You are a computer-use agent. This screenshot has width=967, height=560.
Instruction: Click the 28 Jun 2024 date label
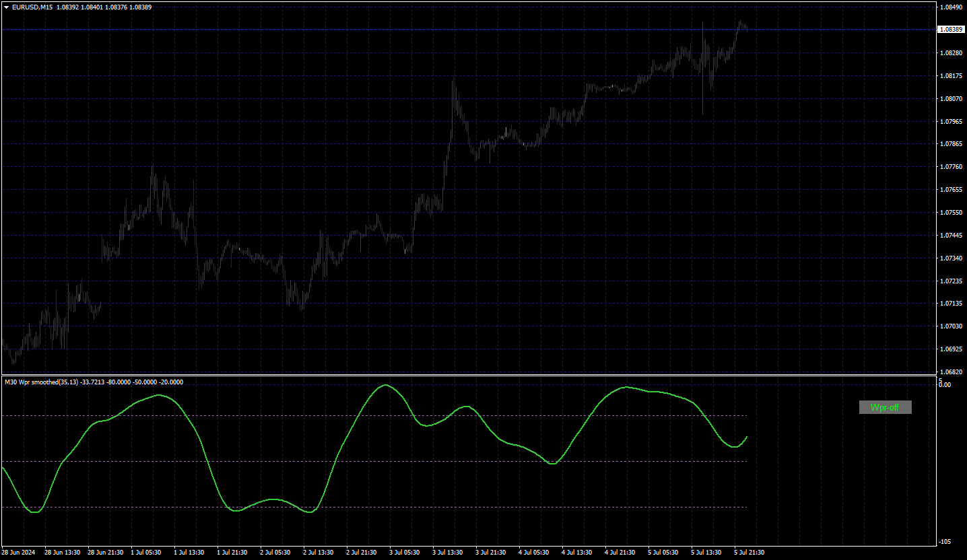click(18, 553)
